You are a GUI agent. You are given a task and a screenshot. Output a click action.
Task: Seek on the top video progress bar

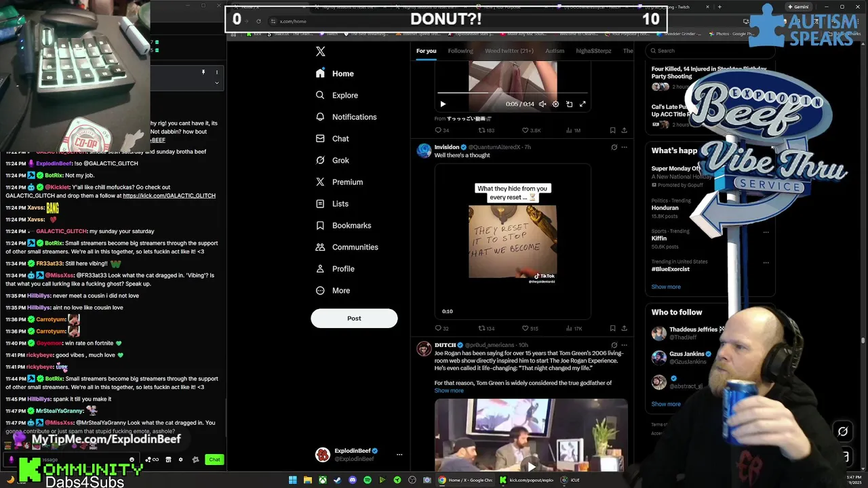point(512,93)
